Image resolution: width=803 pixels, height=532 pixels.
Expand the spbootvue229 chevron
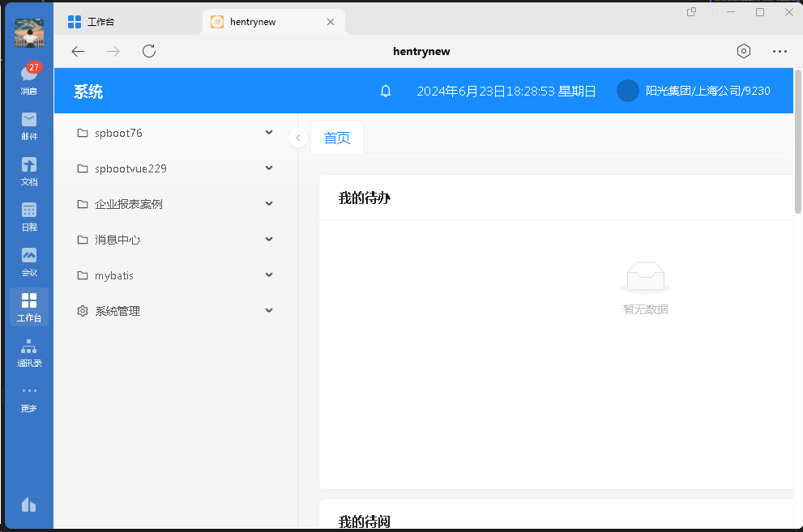tap(269, 168)
